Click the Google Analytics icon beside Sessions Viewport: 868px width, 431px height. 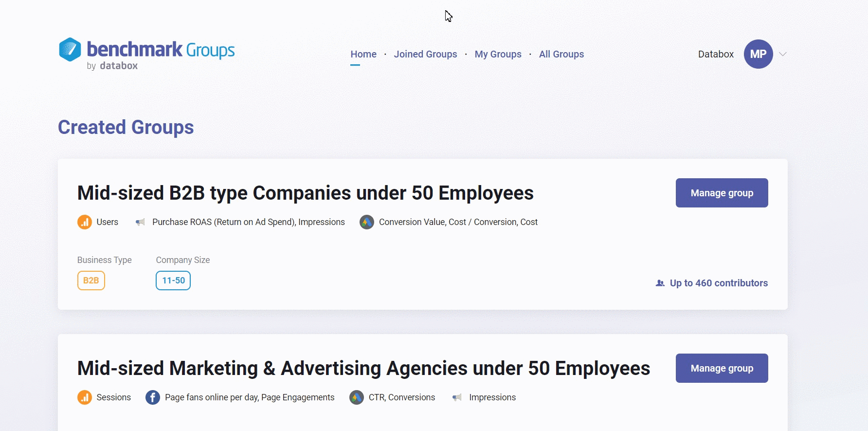(x=85, y=397)
